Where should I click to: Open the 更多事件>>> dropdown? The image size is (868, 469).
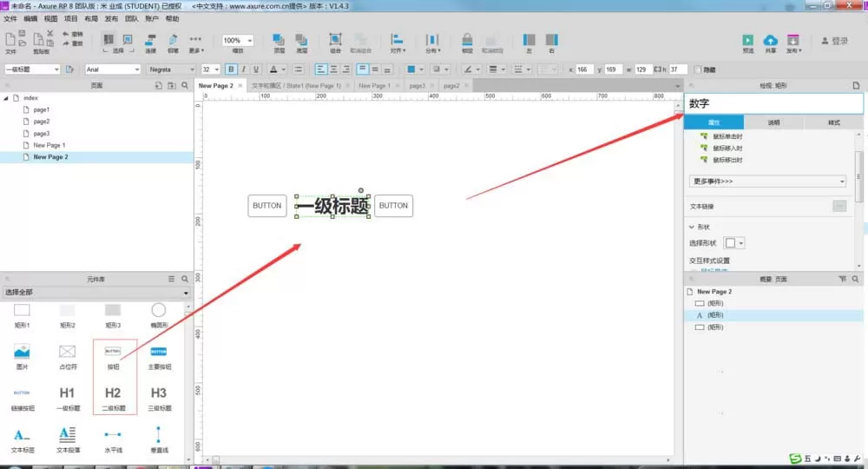point(768,181)
